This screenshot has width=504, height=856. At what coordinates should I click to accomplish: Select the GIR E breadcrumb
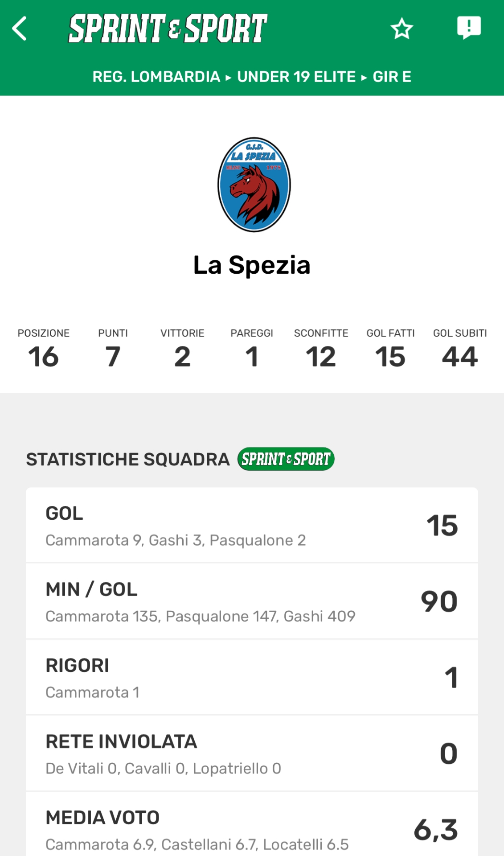click(x=392, y=77)
